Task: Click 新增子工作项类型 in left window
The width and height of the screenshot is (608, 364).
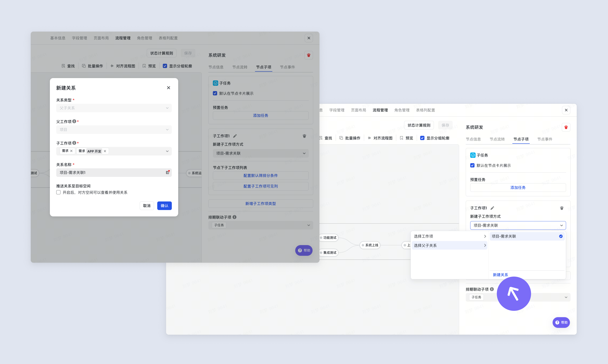Action: pyautogui.click(x=261, y=204)
